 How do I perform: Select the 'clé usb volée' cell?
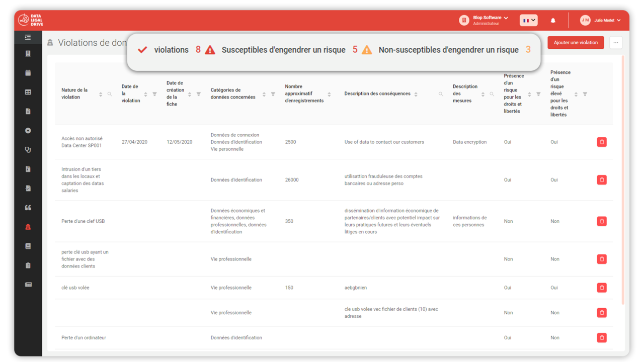[x=75, y=288]
